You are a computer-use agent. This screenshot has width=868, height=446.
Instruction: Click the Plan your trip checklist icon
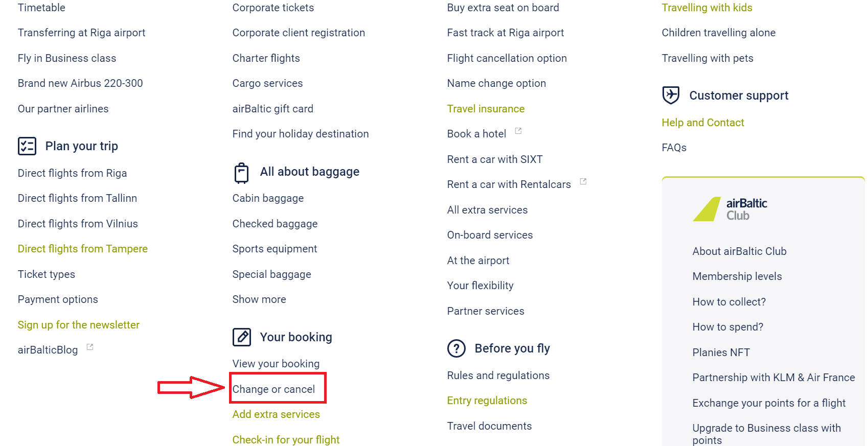27,146
